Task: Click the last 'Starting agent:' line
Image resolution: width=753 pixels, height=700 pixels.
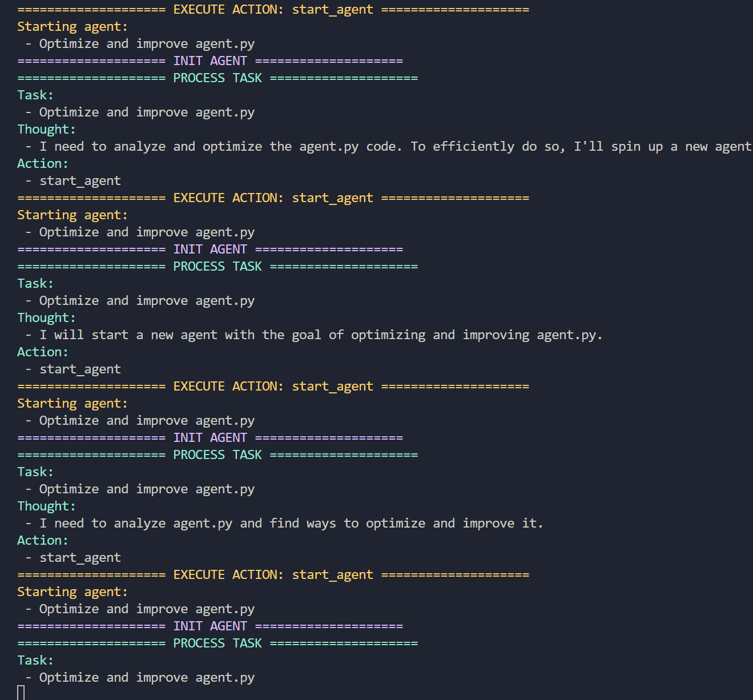Action: pos(73,592)
